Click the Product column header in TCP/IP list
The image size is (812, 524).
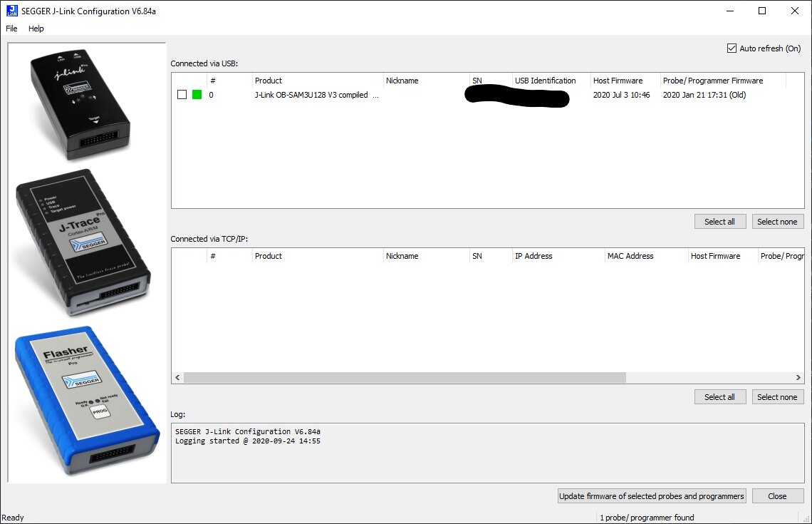pos(318,256)
